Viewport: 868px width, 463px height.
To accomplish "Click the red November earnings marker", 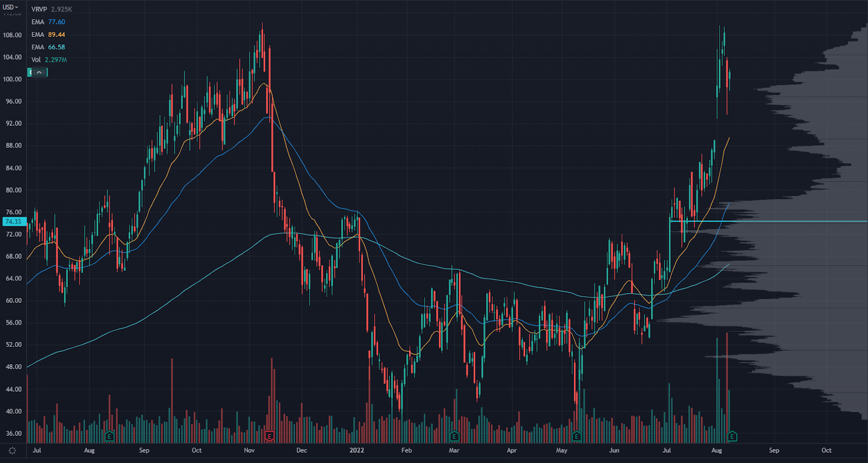I will (x=269, y=436).
